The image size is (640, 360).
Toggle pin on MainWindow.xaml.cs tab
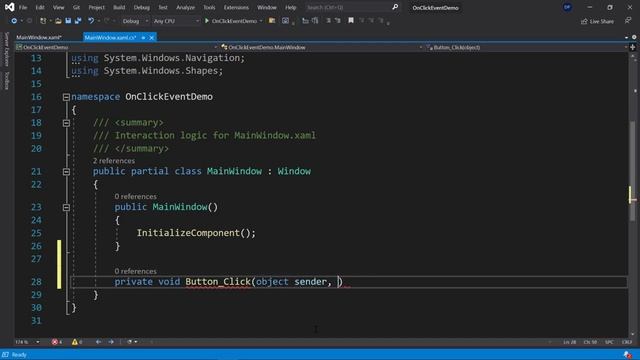point(143,38)
